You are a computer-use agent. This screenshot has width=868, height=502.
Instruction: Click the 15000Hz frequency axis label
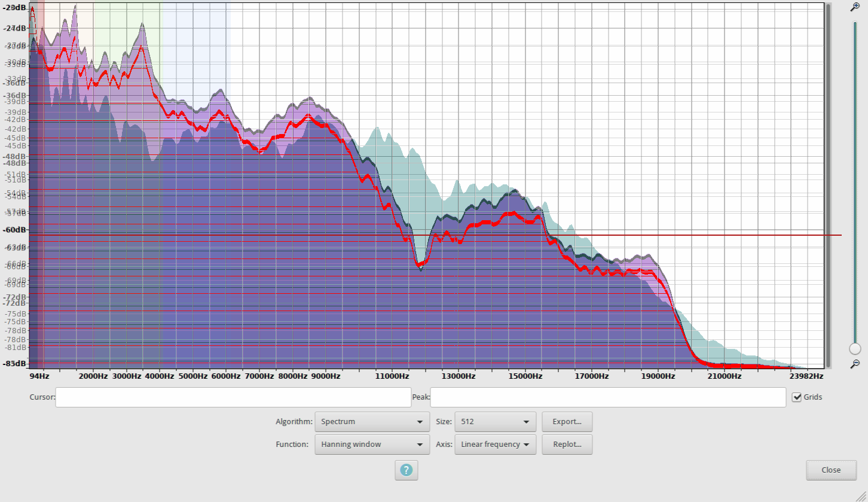point(525,376)
